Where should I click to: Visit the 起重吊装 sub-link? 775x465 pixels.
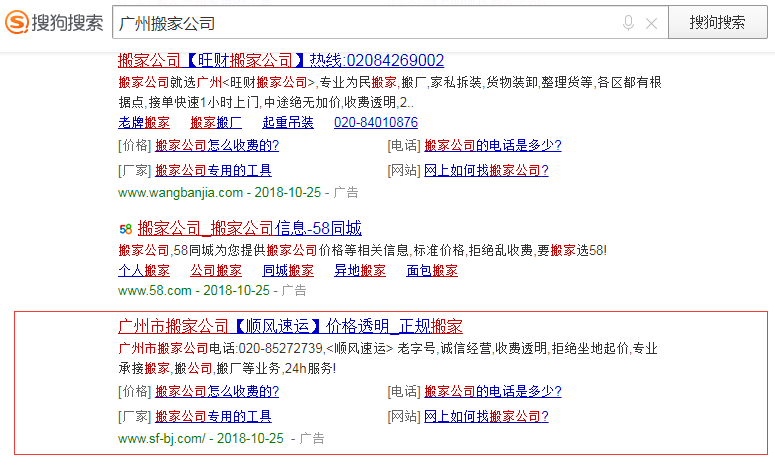(288, 122)
